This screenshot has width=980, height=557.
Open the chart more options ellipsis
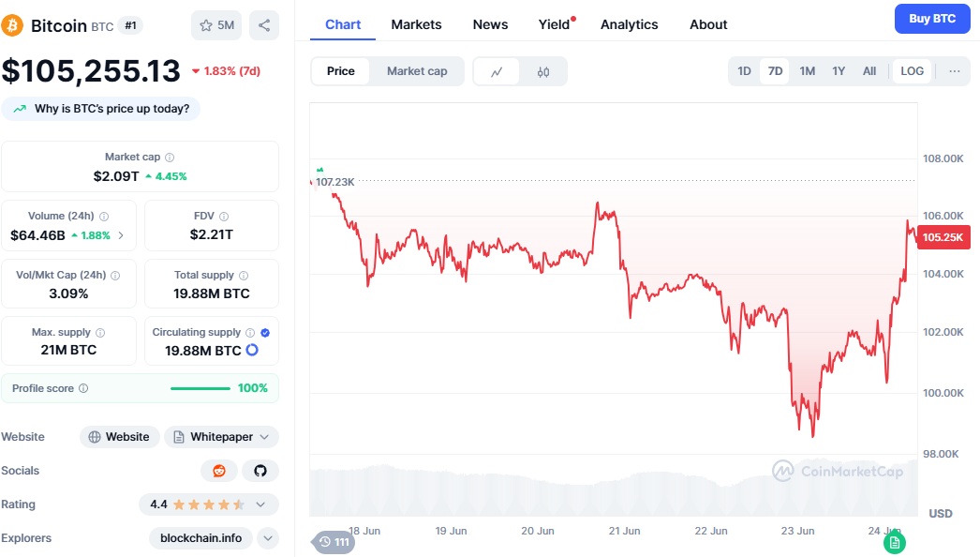tap(955, 71)
